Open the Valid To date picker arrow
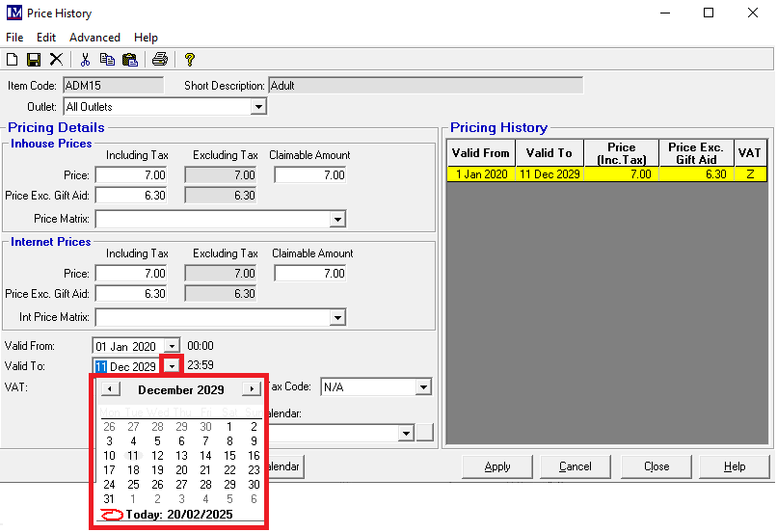Viewport: 777px width, 532px height. coord(172,366)
